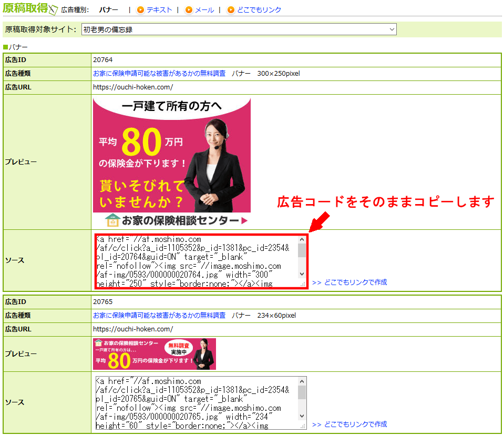Click どこでもリンクで作成 for ad 20765
Screen dimensions: 504x435
point(349,424)
